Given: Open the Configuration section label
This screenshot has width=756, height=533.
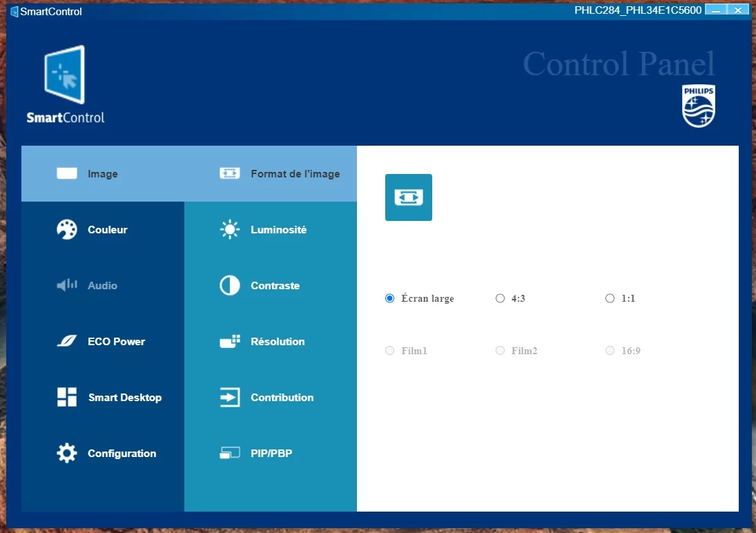Looking at the screenshot, I should (122, 454).
